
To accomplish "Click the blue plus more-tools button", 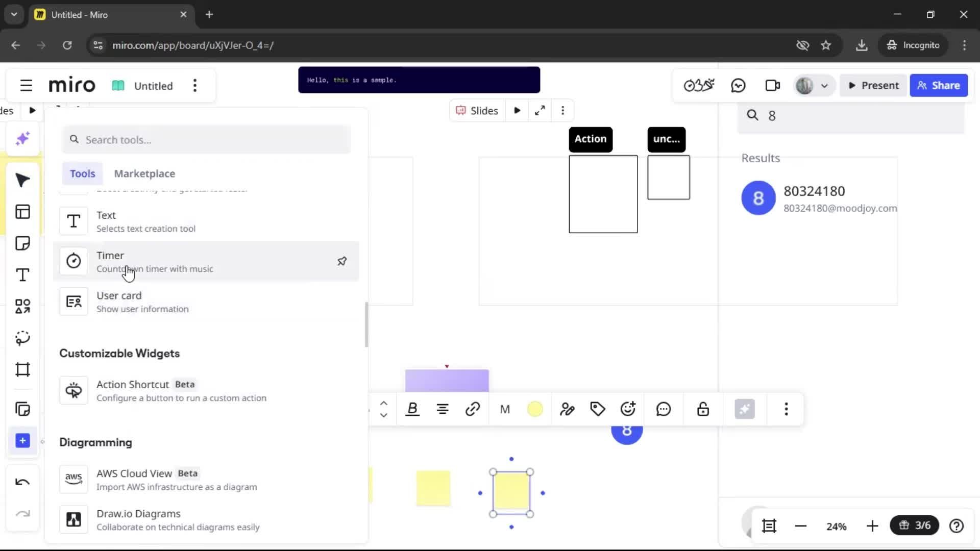I will [22, 441].
